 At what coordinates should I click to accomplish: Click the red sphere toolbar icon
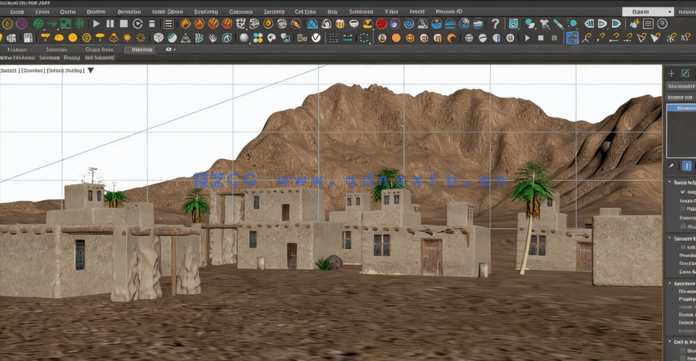[x=381, y=24]
